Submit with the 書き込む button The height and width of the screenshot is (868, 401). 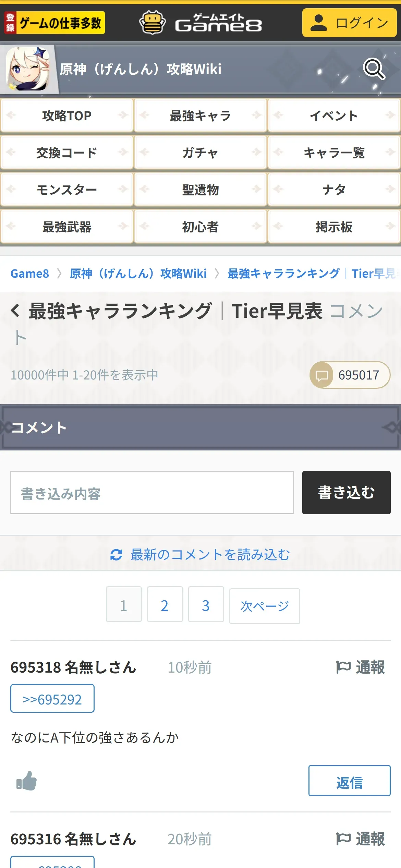(347, 493)
